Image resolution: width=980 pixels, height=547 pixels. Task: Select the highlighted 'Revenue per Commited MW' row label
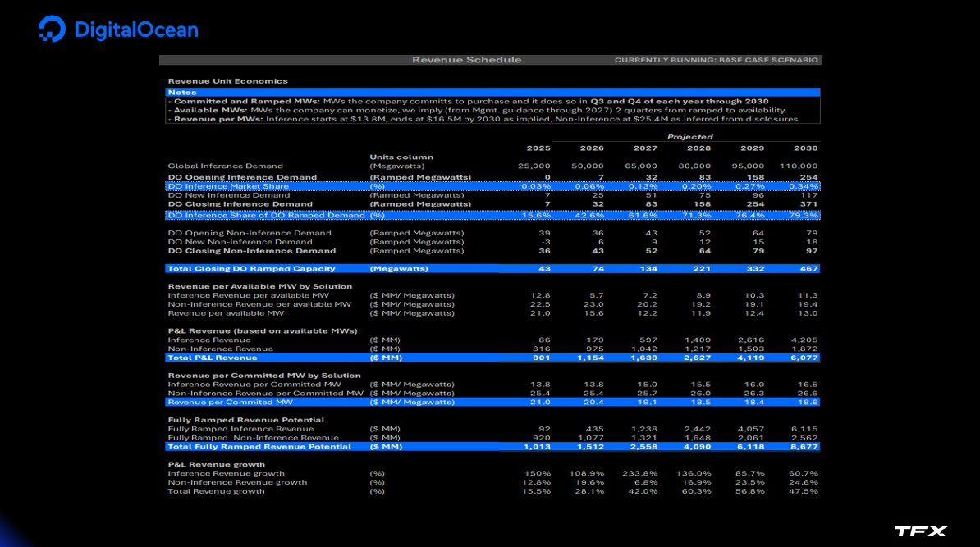(x=230, y=402)
